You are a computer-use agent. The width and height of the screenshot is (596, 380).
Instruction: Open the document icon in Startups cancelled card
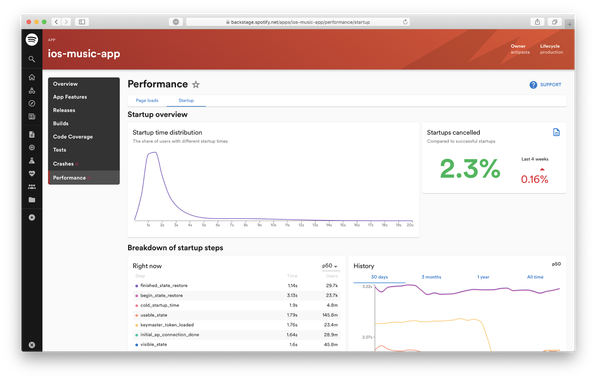(x=556, y=132)
